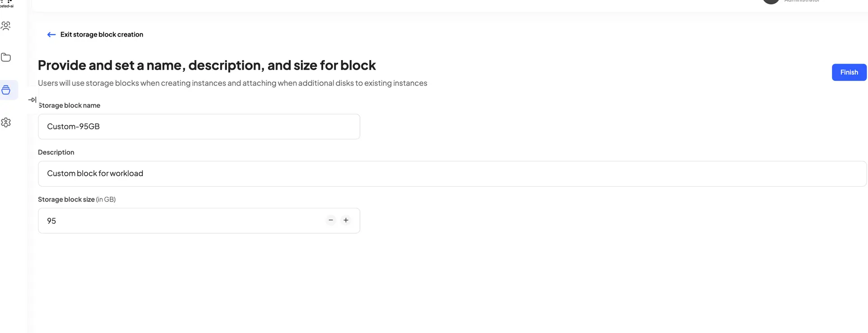Viewport: 868px width, 333px height.
Task: Select the highlighted Storage sidebar icon
Action: [6, 89]
